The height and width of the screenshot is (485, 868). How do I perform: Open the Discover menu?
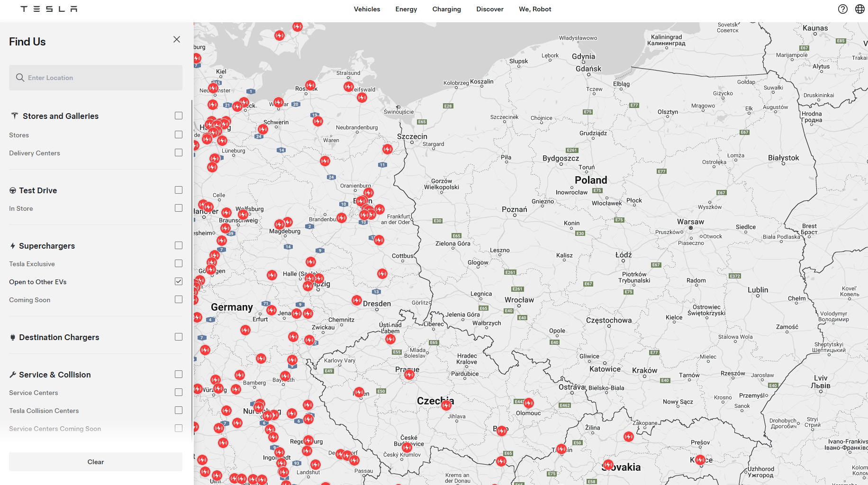pyautogui.click(x=490, y=9)
